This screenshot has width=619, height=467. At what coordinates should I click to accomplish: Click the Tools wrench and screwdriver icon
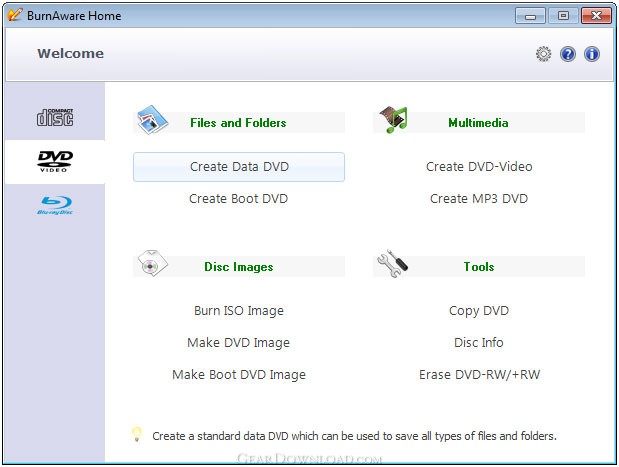click(x=393, y=265)
